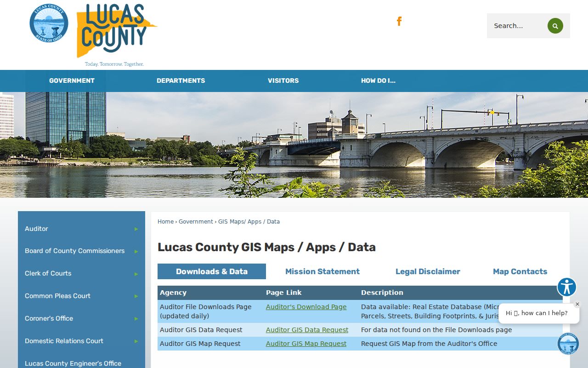The image size is (588, 368).
Task: Open the Auditor GIS Map Request link
Action: point(306,344)
